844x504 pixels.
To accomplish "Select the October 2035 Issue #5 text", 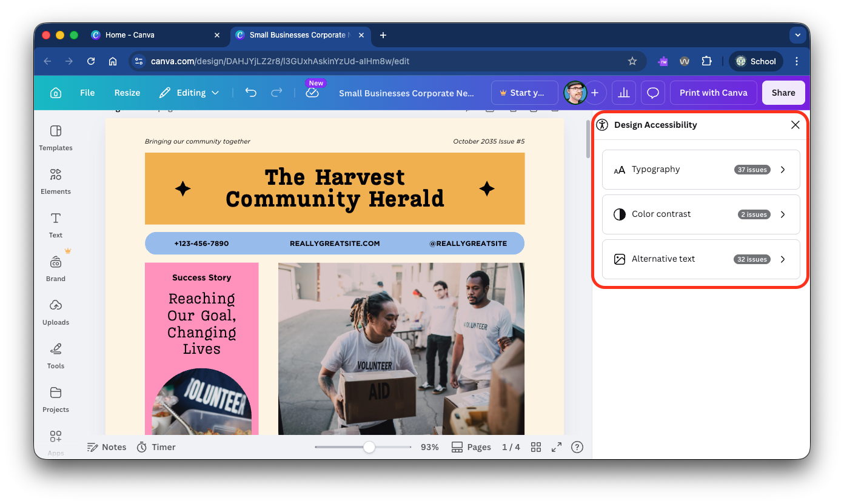I will click(489, 141).
